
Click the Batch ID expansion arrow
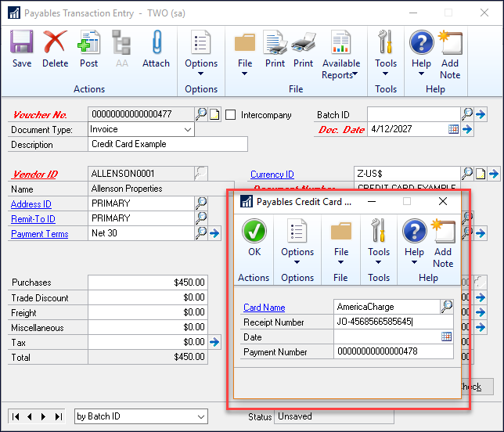point(481,114)
